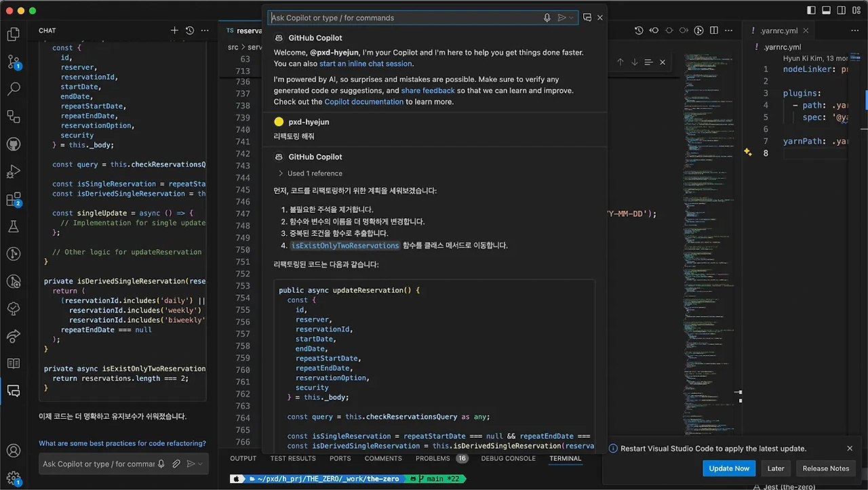
Task: Click microphone in side chat input
Action: 161,464
